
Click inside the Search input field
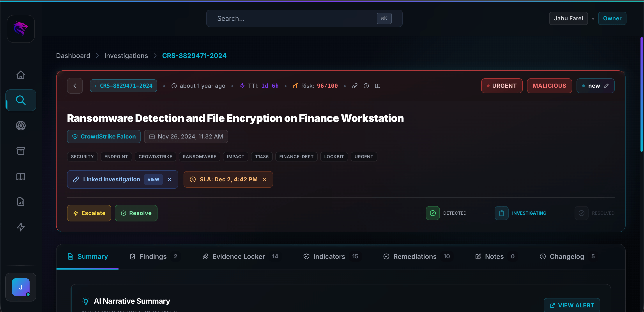click(x=287, y=18)
